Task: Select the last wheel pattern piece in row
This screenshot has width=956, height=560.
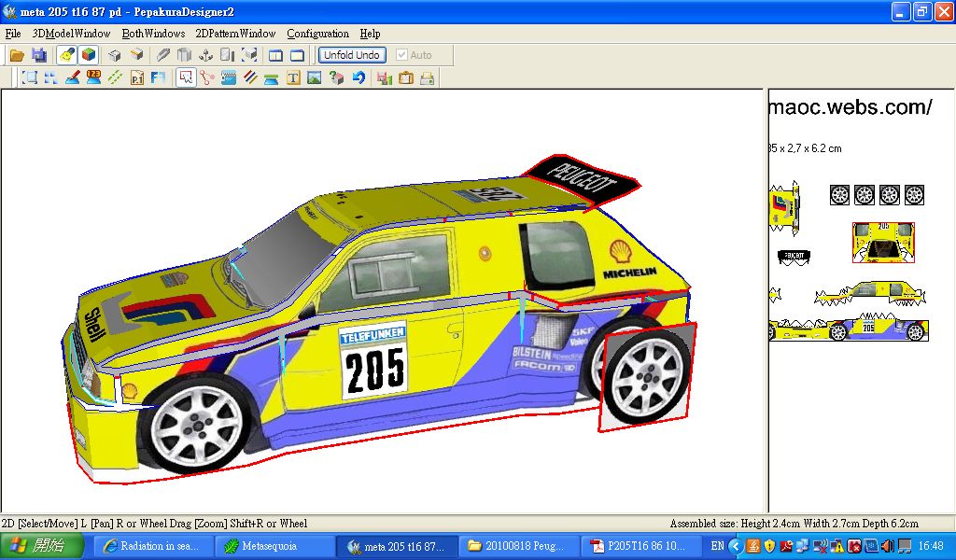Action: (x=914, y=195)
